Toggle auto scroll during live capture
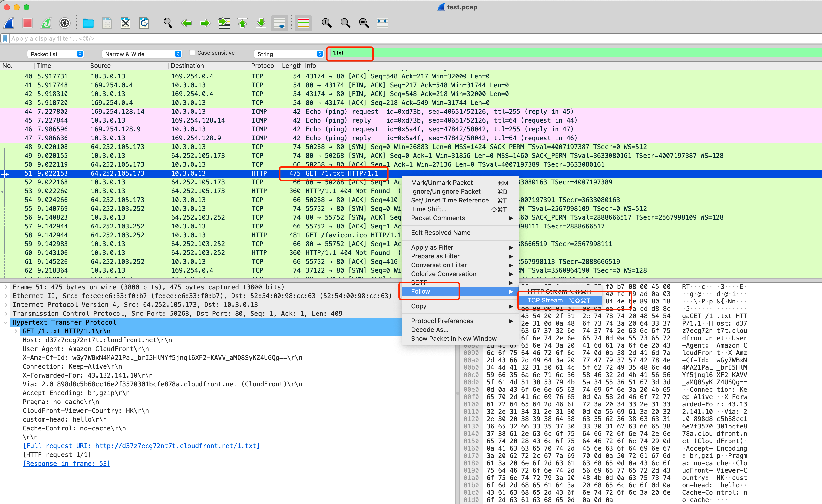This screenshot has height=504, width=822. tap(279, 23)
